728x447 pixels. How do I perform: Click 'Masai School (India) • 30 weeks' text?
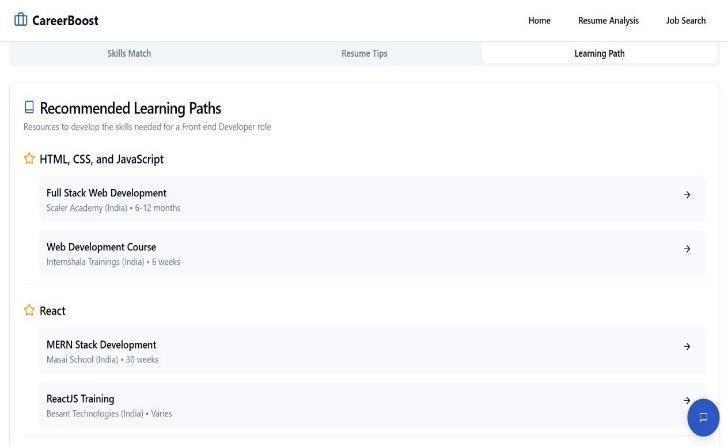click(x=102, y=359)
